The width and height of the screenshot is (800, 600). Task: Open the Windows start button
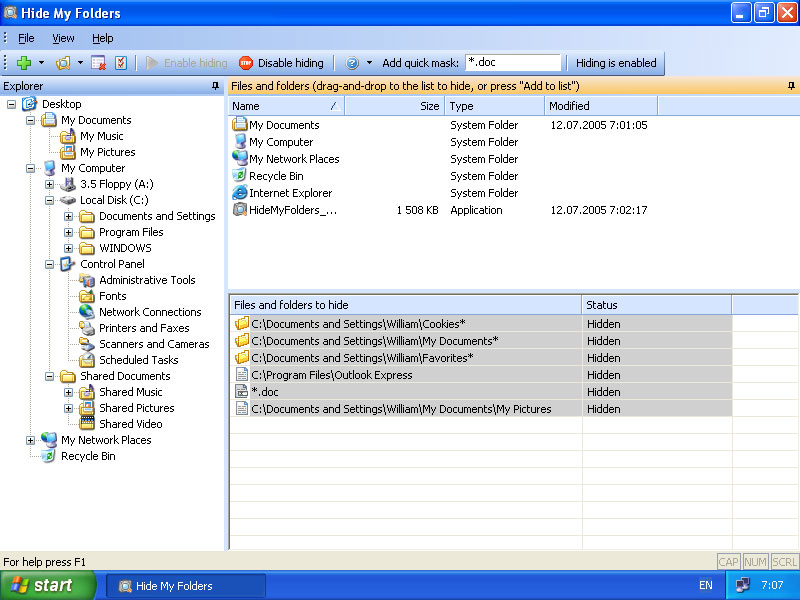(x=48, y=585)
